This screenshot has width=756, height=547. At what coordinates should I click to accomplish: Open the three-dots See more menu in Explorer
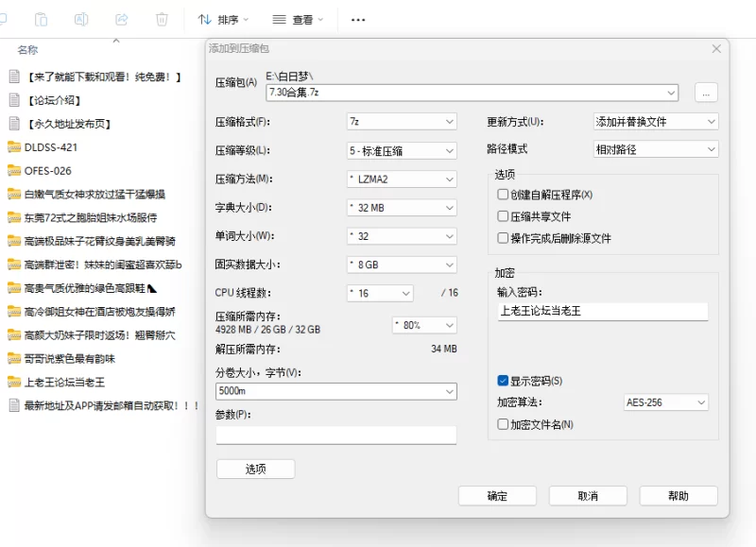click(x=358, y=20)
